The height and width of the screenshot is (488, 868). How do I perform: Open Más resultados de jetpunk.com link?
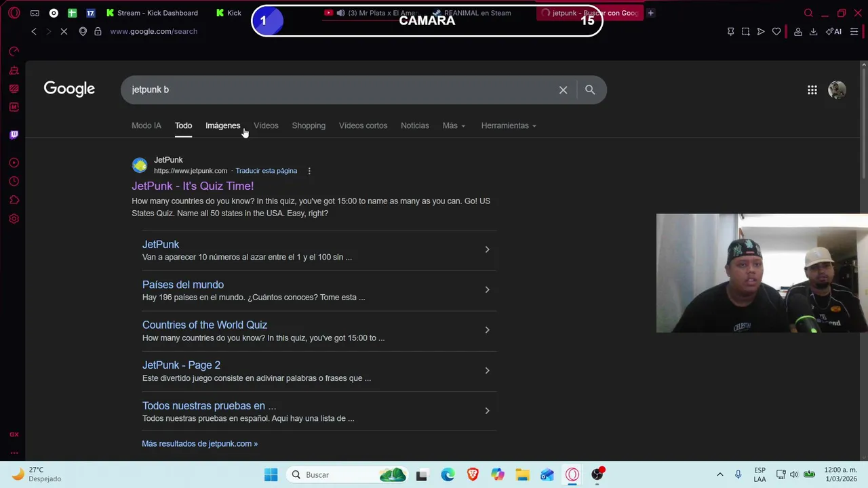point(199,444)
